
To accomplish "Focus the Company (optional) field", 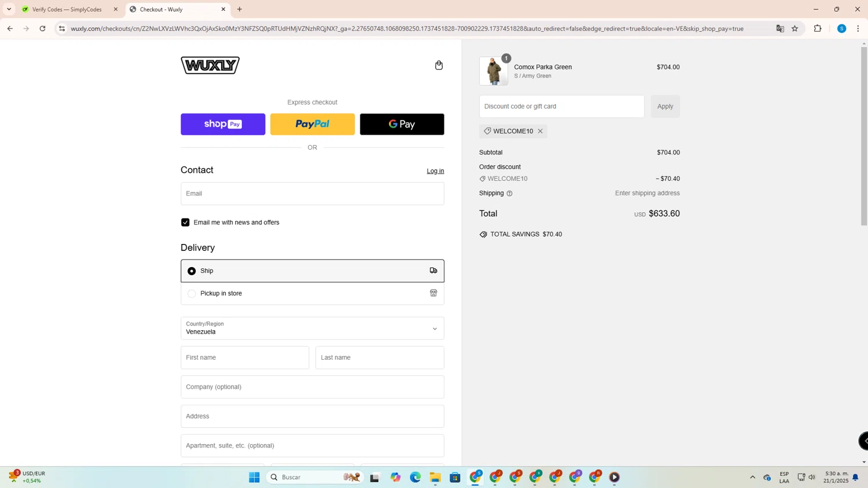I will 312,387.
